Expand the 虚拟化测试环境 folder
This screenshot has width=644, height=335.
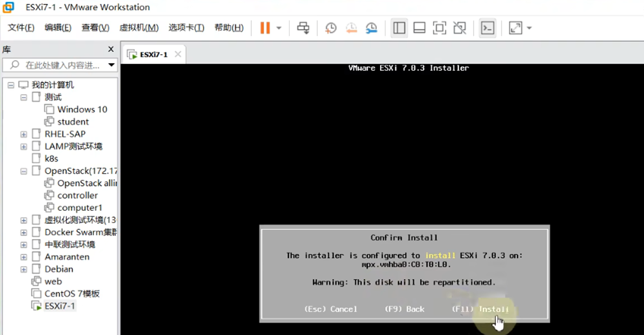(23, 220)
